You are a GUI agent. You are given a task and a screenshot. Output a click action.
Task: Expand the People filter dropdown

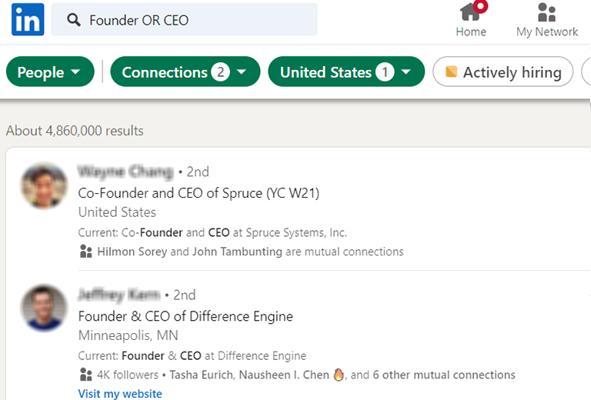point(50,72)
